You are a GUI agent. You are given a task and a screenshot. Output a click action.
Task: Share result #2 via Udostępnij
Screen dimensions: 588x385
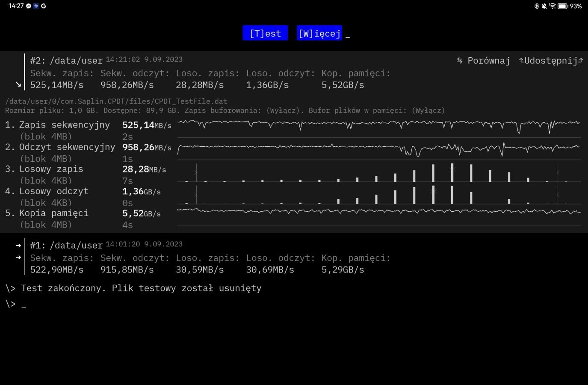click(551, 61)
